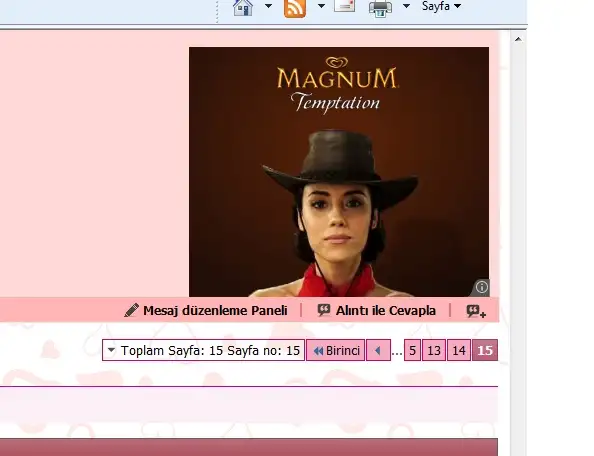Click the multi-quote plus icon
Image resolution: width=594 pixels, height=456 pixels.
476,311
